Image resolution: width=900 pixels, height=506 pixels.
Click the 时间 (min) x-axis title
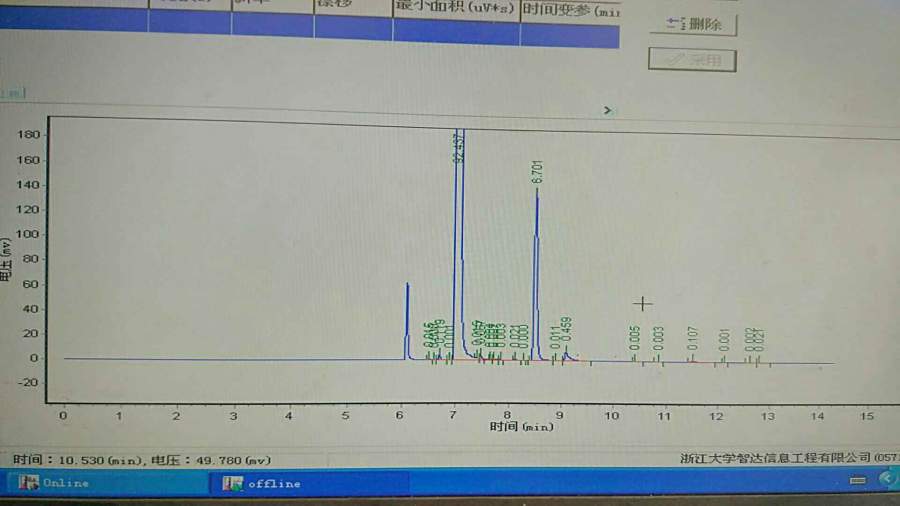[x=521, y=426]
